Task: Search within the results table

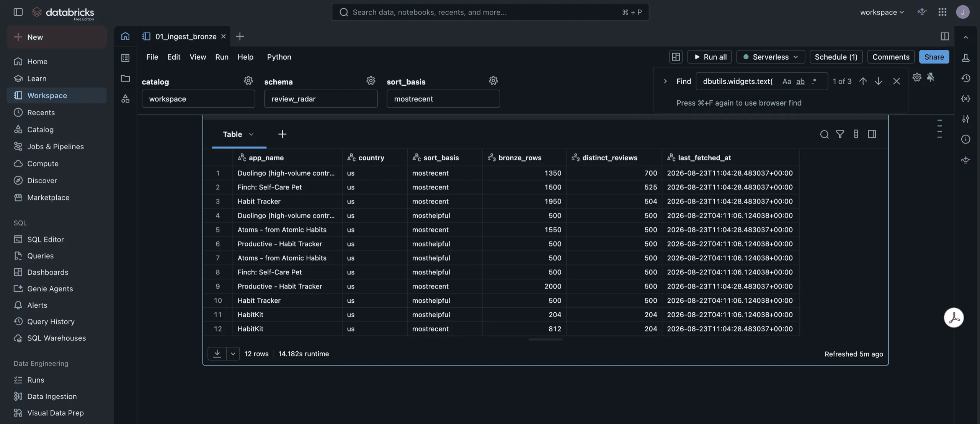Action: coord(824,134)
